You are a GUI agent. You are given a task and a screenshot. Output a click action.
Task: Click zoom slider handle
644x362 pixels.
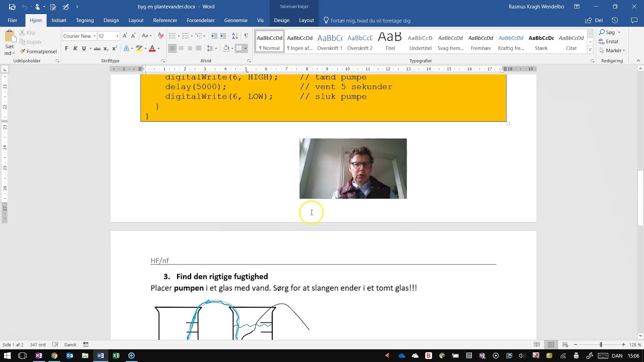coord(601,344)
